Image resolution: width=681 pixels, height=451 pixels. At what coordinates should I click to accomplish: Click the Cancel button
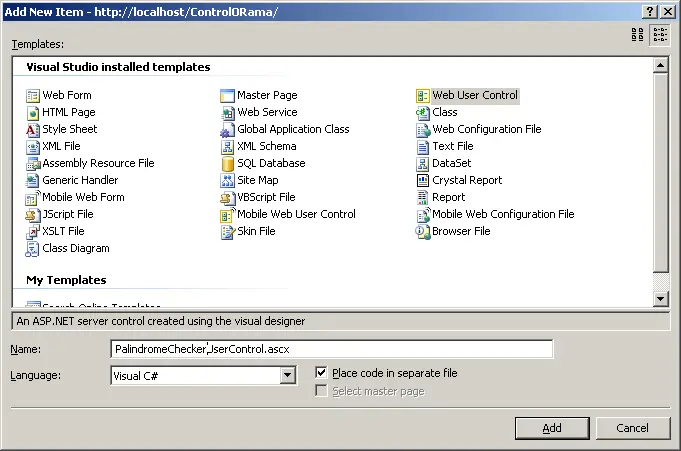632,428
